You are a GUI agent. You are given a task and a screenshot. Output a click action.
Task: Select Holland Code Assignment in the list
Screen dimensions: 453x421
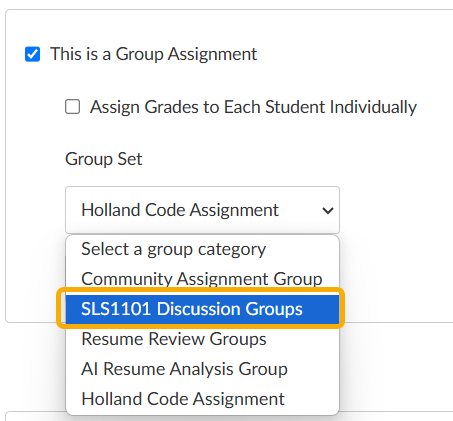[x=202, y=399]
